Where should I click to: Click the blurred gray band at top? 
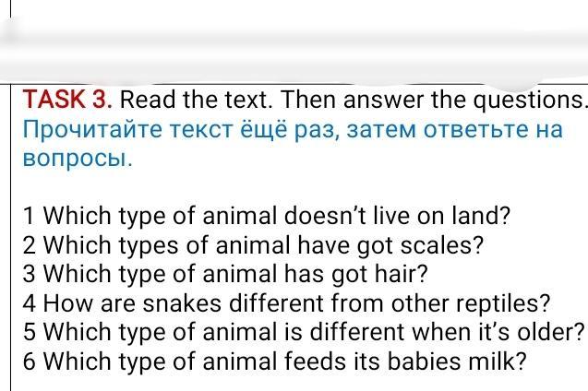(x=294, y=41)
